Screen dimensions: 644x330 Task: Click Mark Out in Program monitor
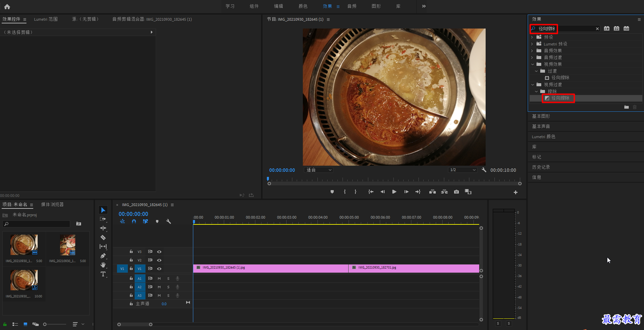355,192
